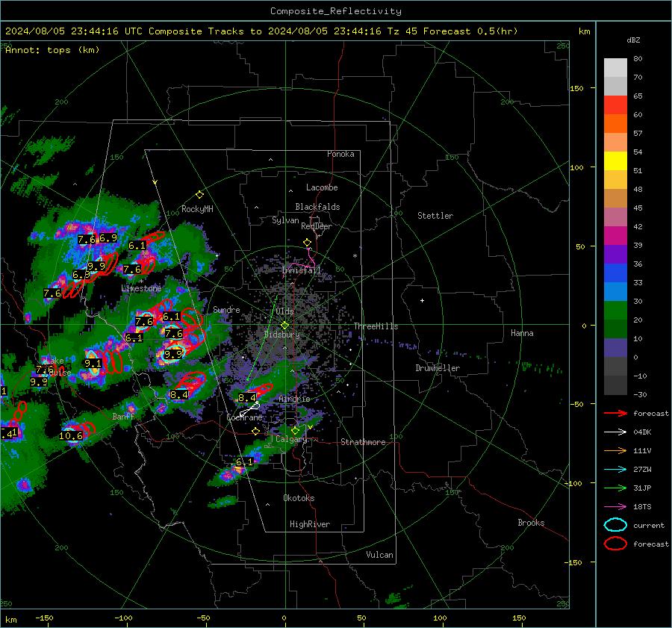Click the Limestone label
Screen dimensions: 672x628
[x=141, y=288]
